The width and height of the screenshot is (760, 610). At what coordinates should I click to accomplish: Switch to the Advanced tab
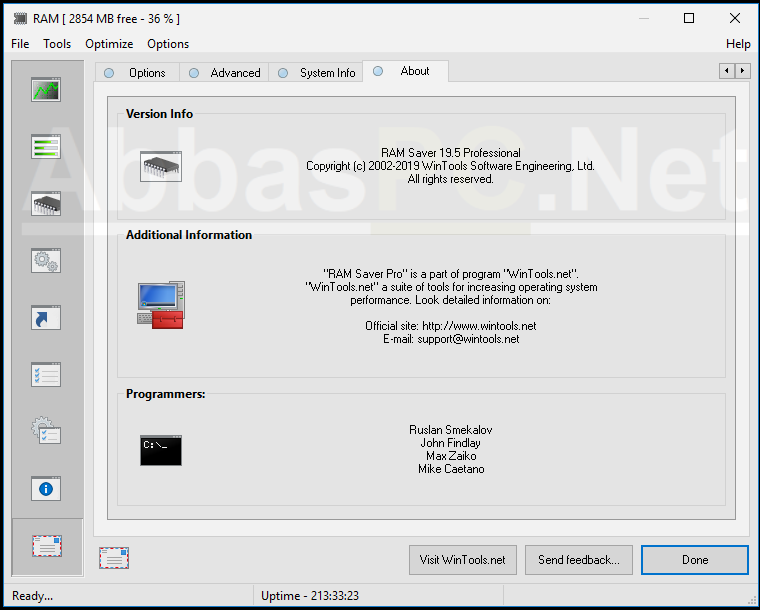pyautogui.click(x=224, y=73)
